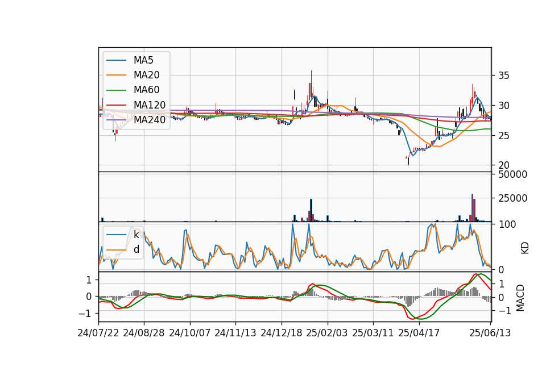The width and height of the screenshot is (546, 392).
Task: Click the red MA120 legend line sample
Action: point(116,105)
